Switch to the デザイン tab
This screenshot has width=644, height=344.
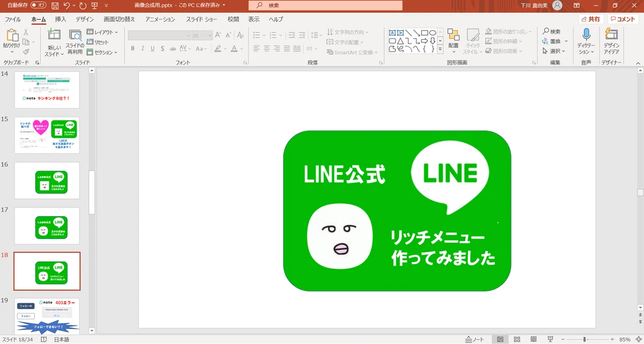click(x=85, y=19)
